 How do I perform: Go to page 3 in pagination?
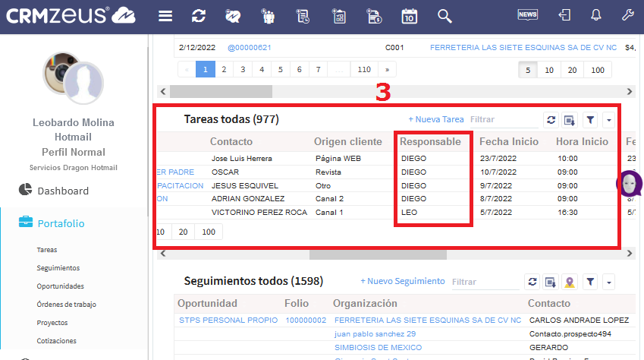coord(243,70)
